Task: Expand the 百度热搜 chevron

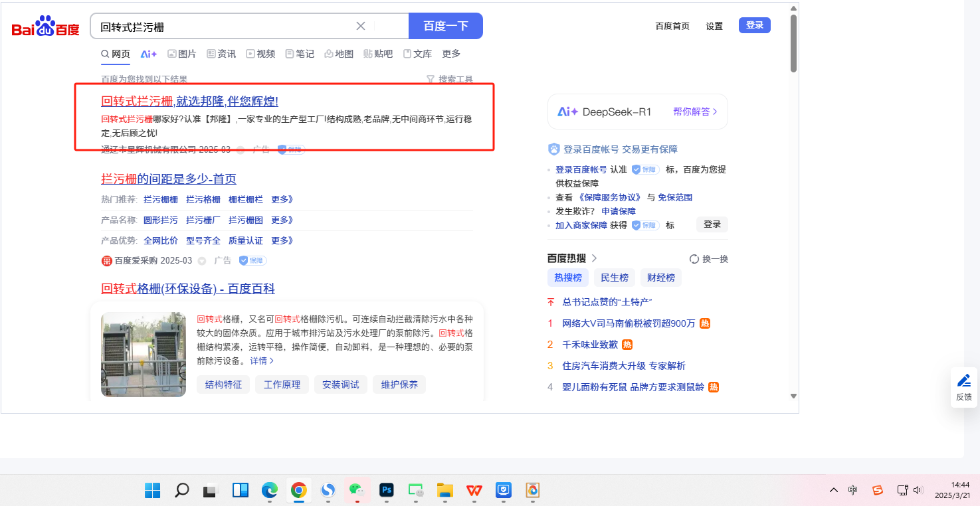Action: point(595,258)
